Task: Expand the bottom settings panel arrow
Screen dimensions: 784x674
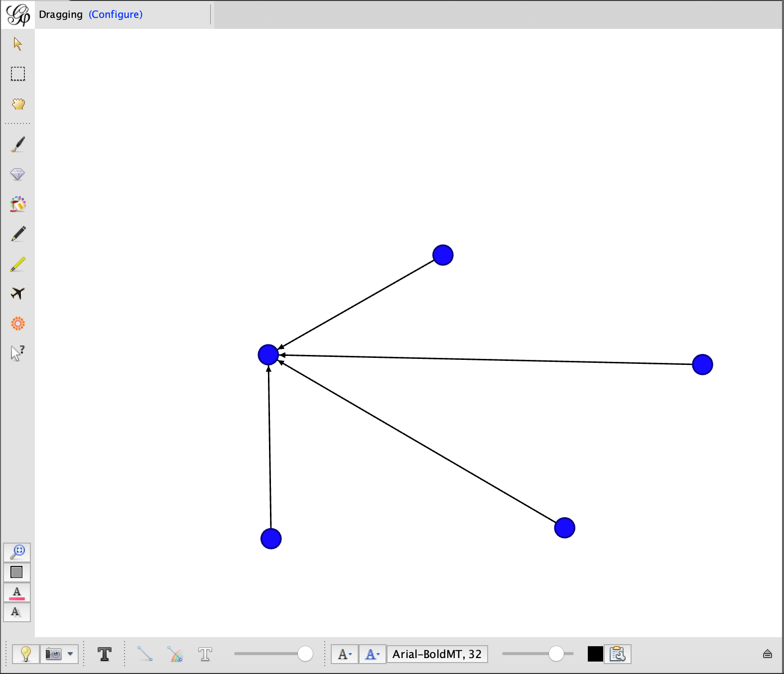Action: point(767,654)
